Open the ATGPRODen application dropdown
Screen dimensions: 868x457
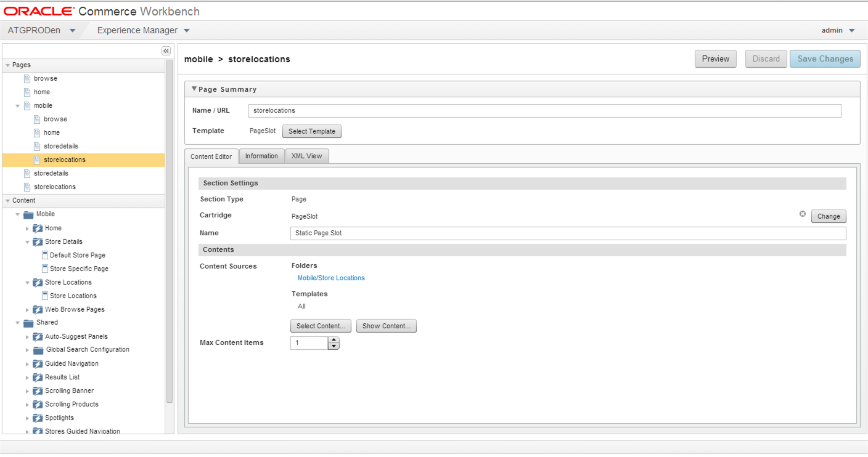point(73,31)
